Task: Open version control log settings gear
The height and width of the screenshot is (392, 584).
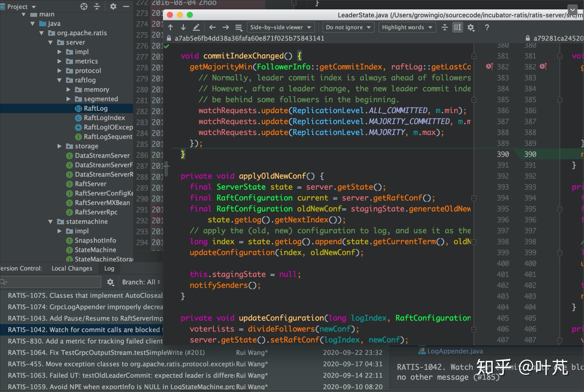Action: pos(110,282)
